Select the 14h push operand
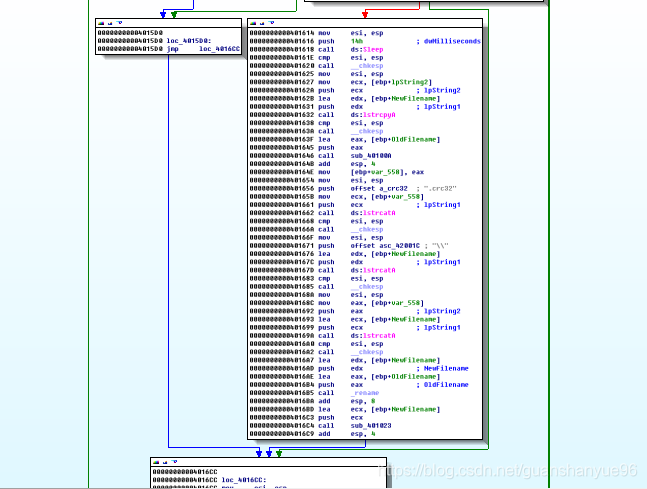The image size is (647, 489). 357,41
